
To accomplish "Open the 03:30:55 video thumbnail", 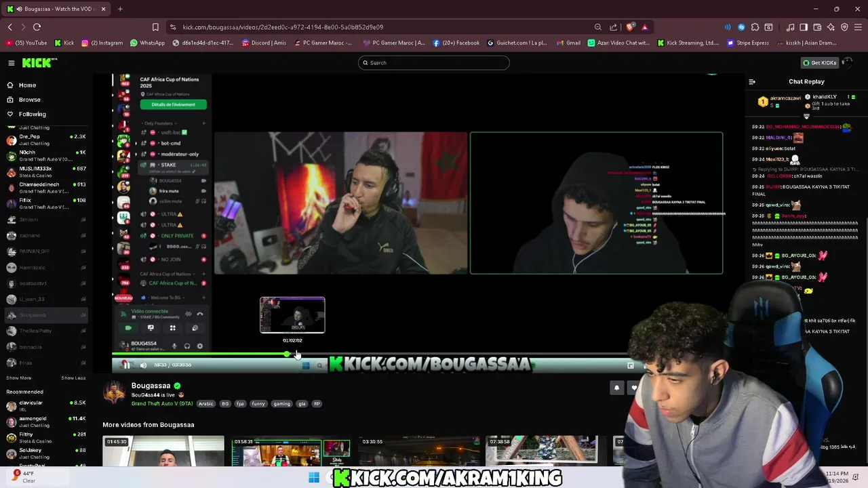I will click(418, 451).
